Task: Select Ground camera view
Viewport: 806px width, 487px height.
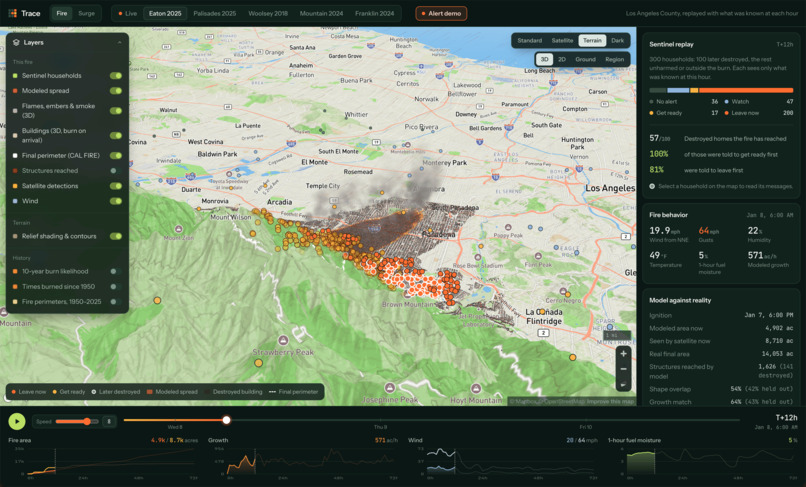Action: 585,60
